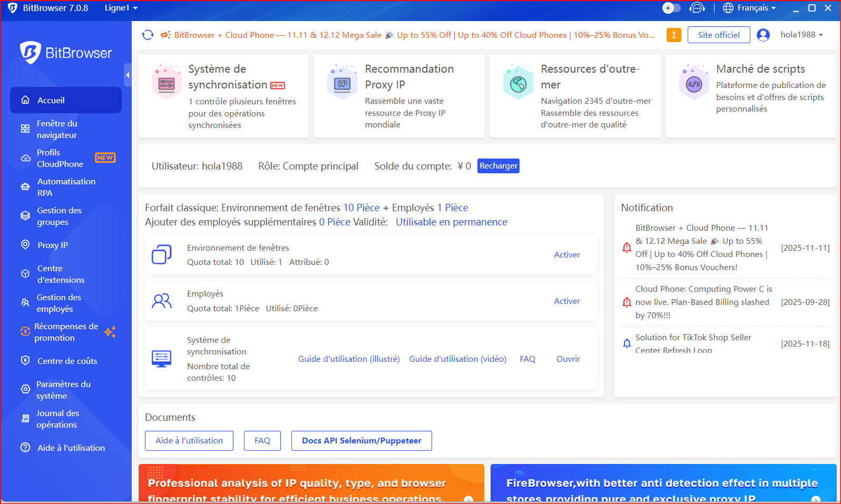Click the Recommandation Proxy IP card icon
The image size is (841, 504).
coord(343,83)
